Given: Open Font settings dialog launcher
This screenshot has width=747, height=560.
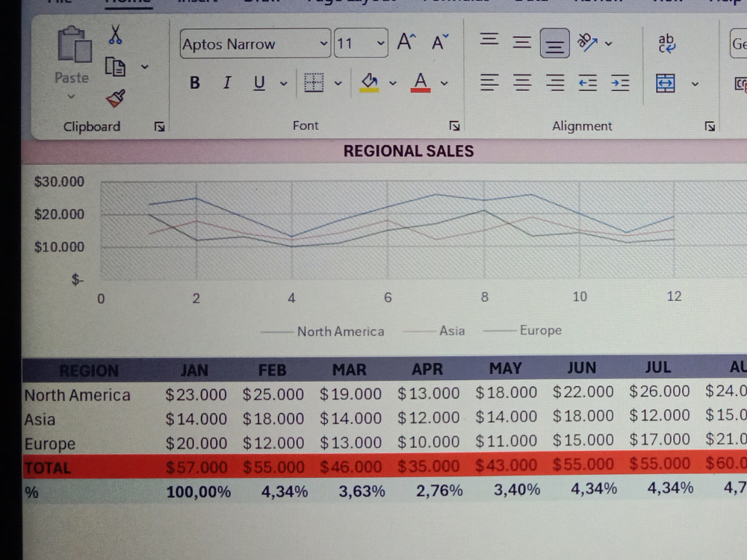Looking at the screenshot, I should click(454, 125).
